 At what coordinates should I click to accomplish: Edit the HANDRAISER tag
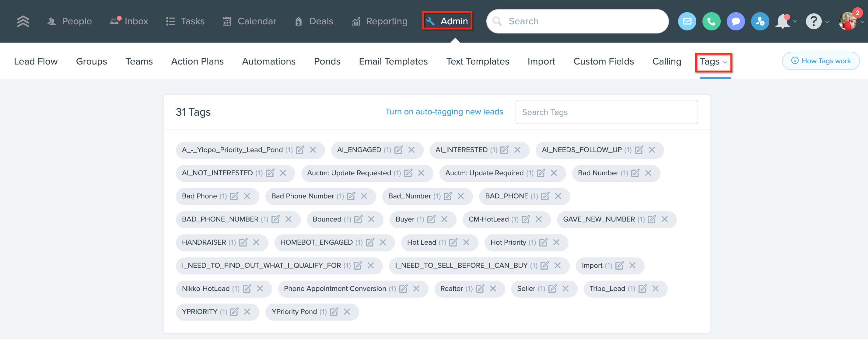tap(243, 242)
